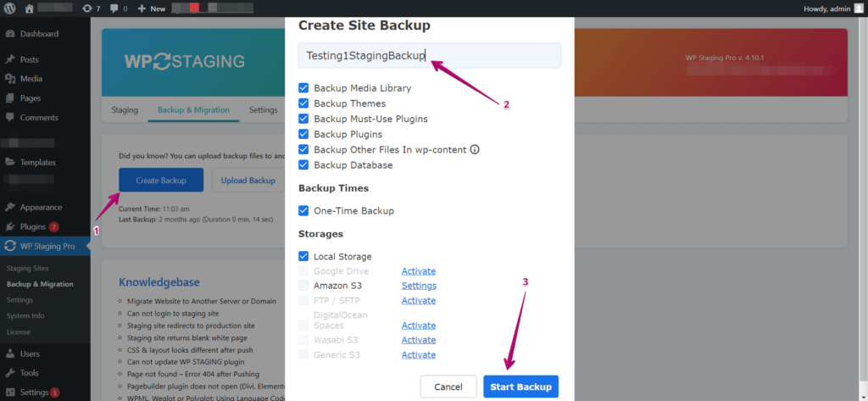Open Staging site redirects to production article
This screenshot has width=868, height=401.
click(191, 326)
